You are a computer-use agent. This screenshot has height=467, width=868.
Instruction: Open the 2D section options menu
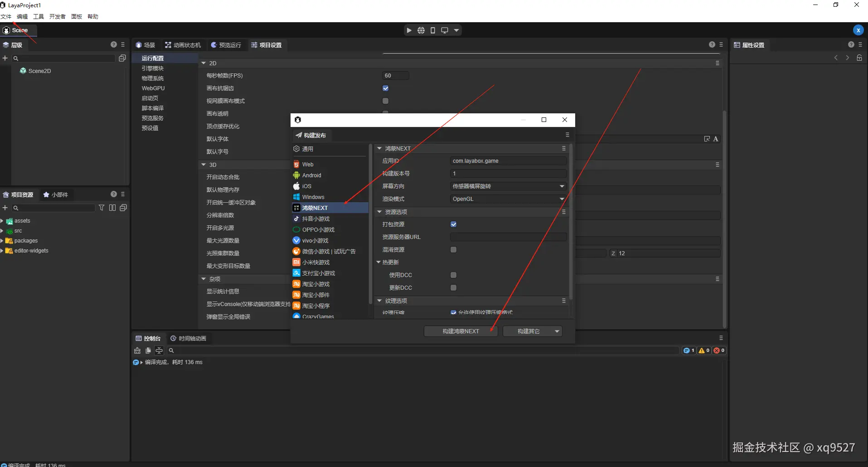(718, 63)
